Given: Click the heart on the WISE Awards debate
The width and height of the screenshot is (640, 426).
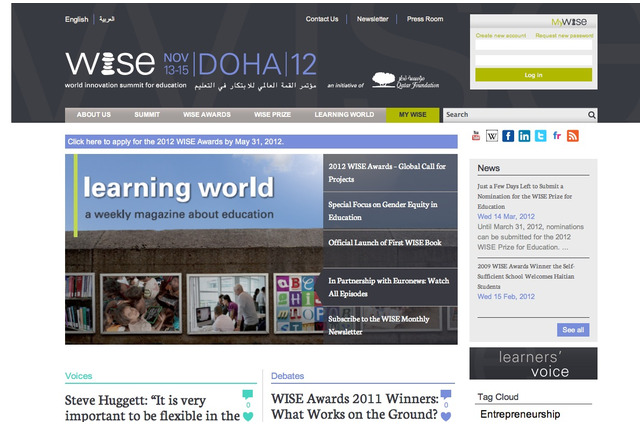Looking at the screenshot, I should 446,416.
